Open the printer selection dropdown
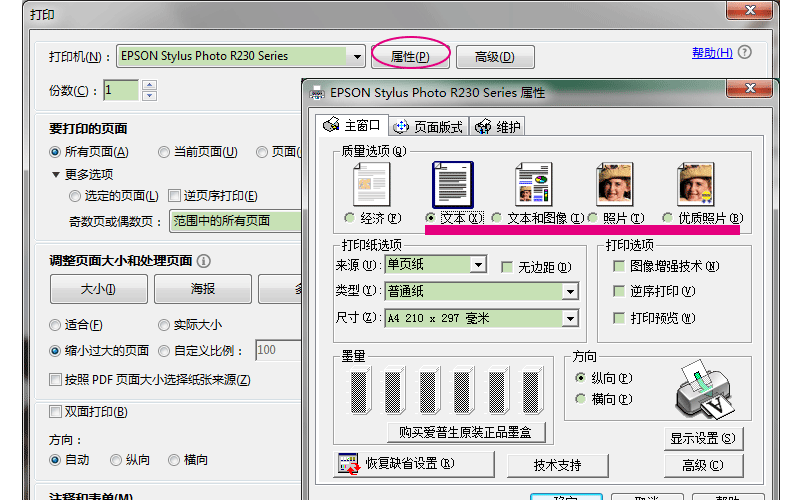This screenshot has width=800, height=500. (x=357, y=57)
